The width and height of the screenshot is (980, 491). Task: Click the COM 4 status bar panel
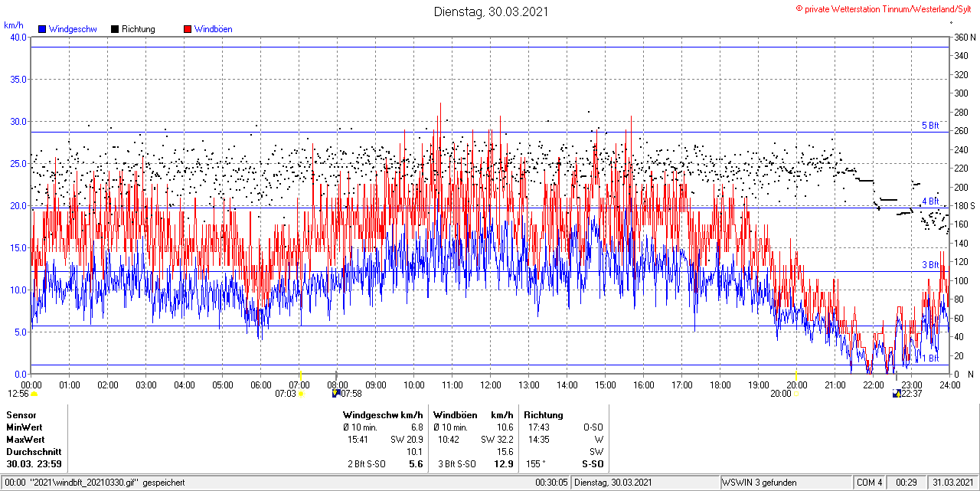coord(870,483)
